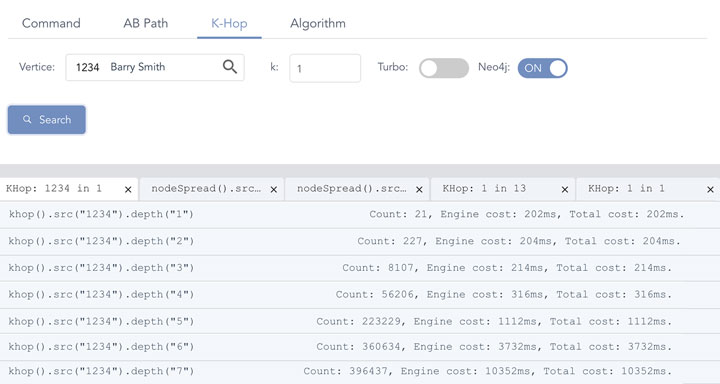Click the k value input field
Screen dimensions: 720x384
coord(325,68)
